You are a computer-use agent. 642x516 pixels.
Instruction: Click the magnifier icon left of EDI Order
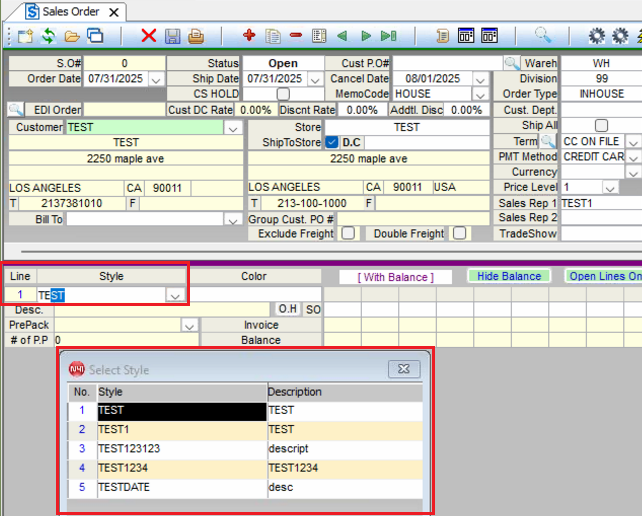[x=16, y=110]
